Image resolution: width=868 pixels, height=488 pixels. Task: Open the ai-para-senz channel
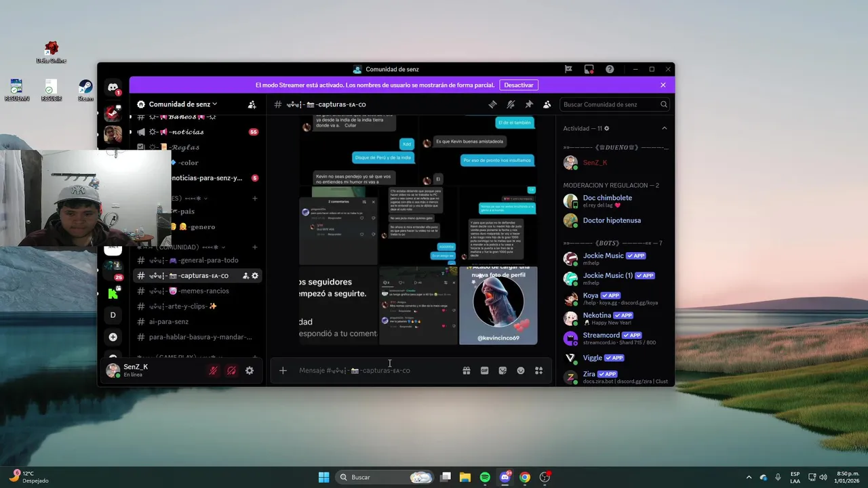click(x=197, y=321)
